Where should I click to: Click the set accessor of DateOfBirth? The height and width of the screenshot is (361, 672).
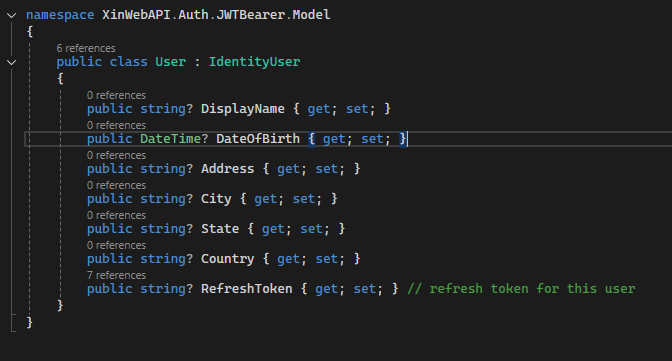(x=372, y=139)
